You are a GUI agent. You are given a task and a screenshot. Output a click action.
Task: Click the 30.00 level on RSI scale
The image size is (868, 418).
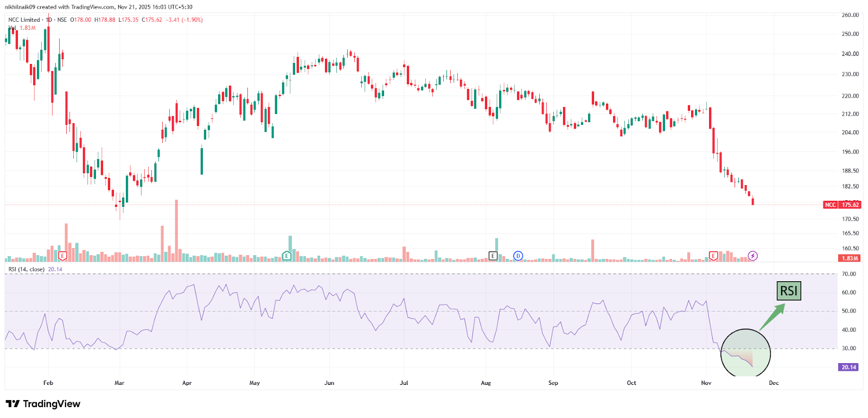pos(848,349)
